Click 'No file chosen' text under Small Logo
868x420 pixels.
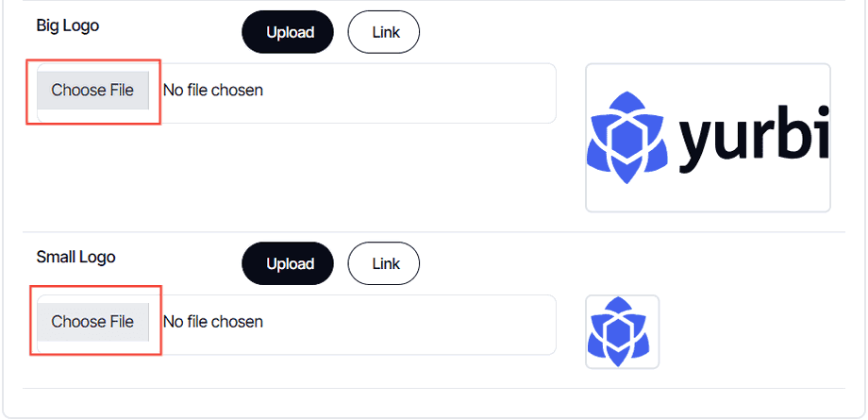[x=213, y=322]
